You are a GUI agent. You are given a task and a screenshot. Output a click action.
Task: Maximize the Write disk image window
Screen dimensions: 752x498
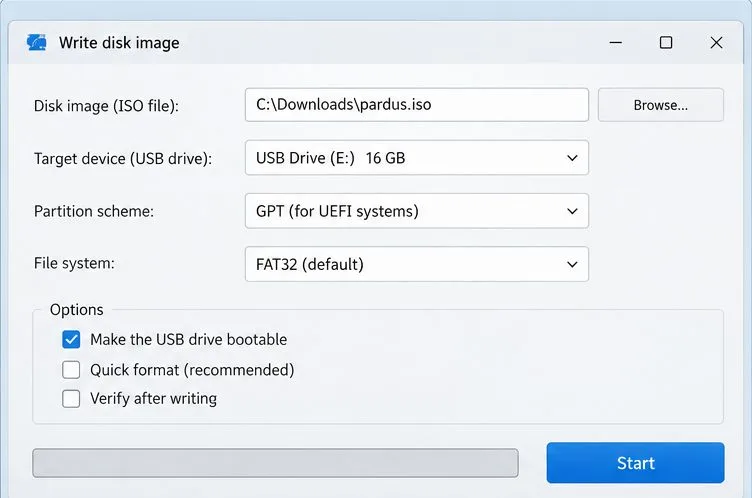pyautogui.click(x=666, y=43)
